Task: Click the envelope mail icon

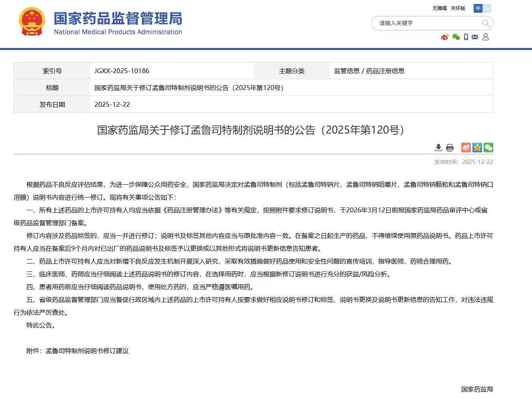Action: pyautogui.click(x=475, y=37)
